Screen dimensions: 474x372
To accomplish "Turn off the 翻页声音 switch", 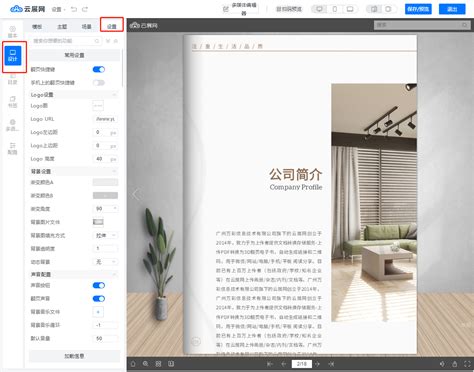I will pos(99,299).
